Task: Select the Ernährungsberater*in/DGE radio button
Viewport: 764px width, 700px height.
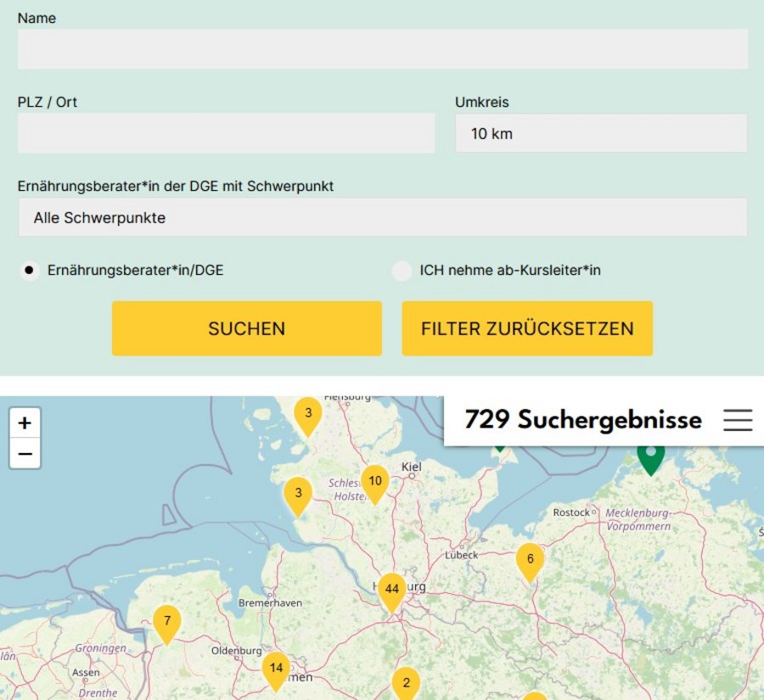Action: pyautogui.click(x=31, y=269)
